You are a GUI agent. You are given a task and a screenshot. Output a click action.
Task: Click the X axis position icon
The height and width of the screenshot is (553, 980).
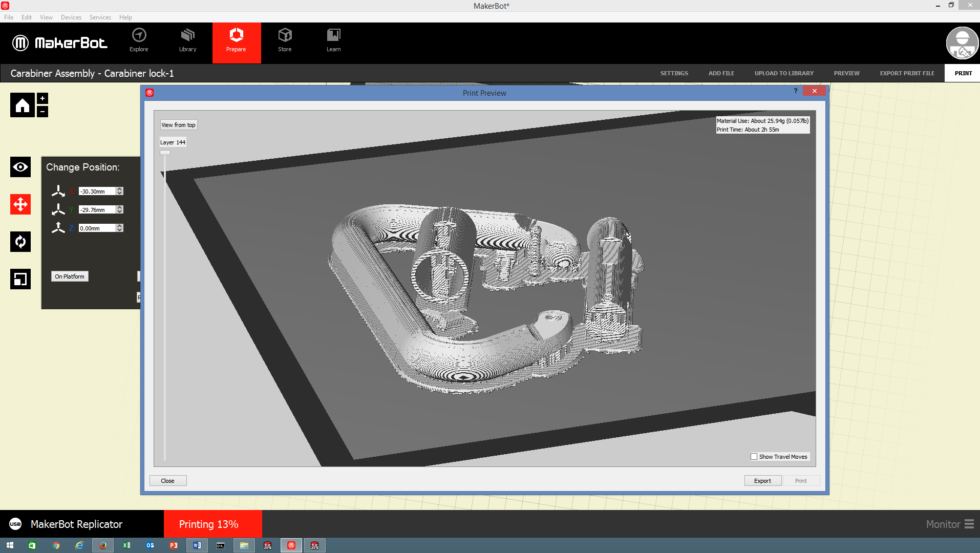click(x=58, y=191)
